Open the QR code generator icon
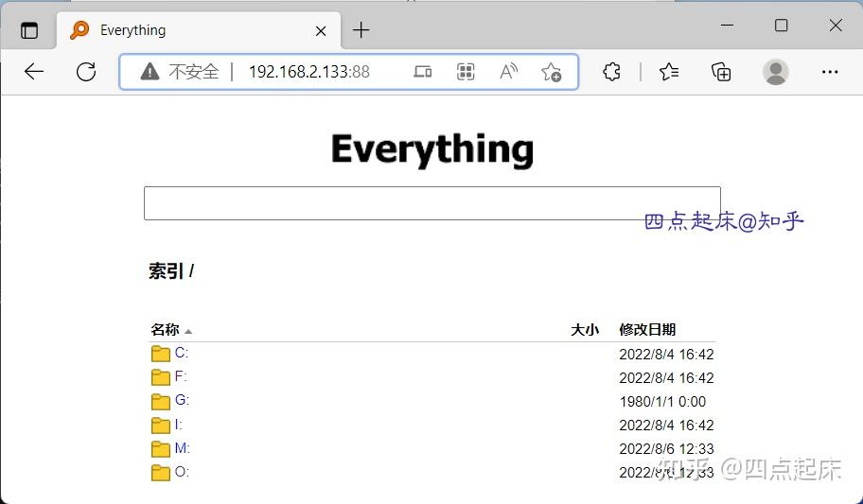 tap(466, 72)
